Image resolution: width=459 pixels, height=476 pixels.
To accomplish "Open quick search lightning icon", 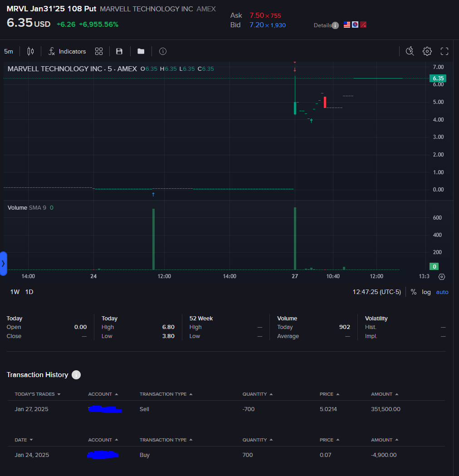I will [410, 51].
